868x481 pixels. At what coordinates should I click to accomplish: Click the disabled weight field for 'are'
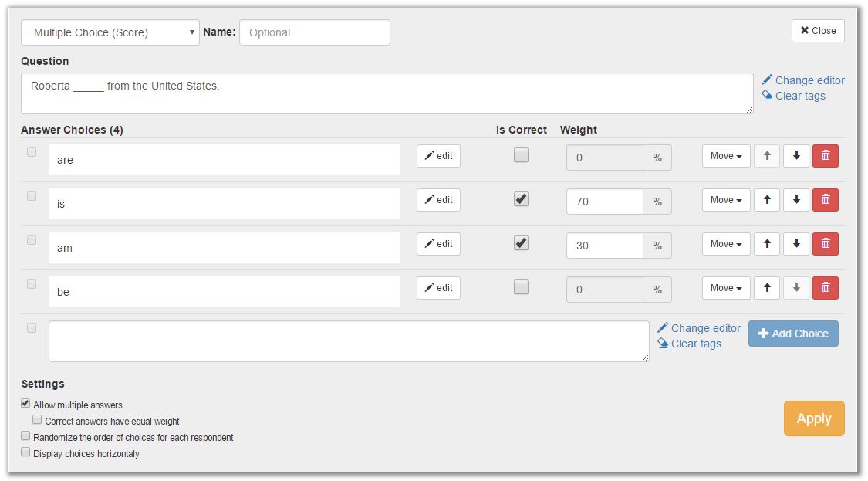tap(604, 158)
